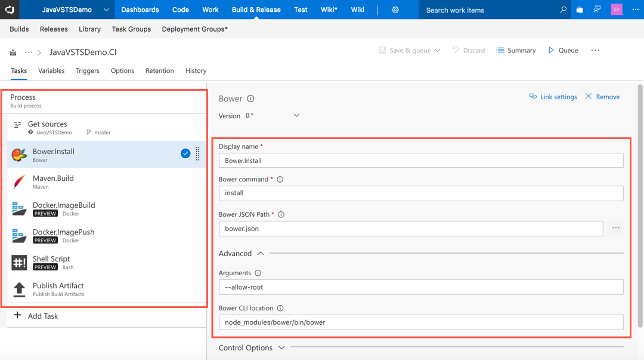Open the settings gear in the navigation bar
Viewport: 644px width, 360px height.
pos(394,10)
